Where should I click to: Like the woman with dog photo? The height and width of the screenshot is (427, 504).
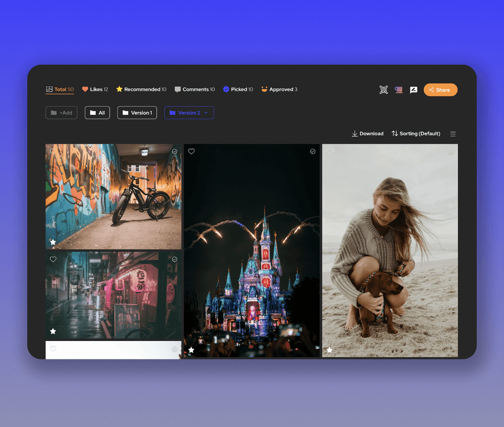point(330,152)
